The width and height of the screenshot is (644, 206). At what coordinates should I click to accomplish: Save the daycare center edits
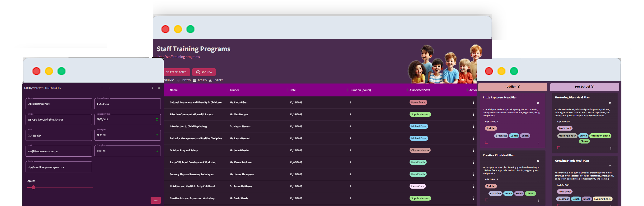click(x=156, y=200)
